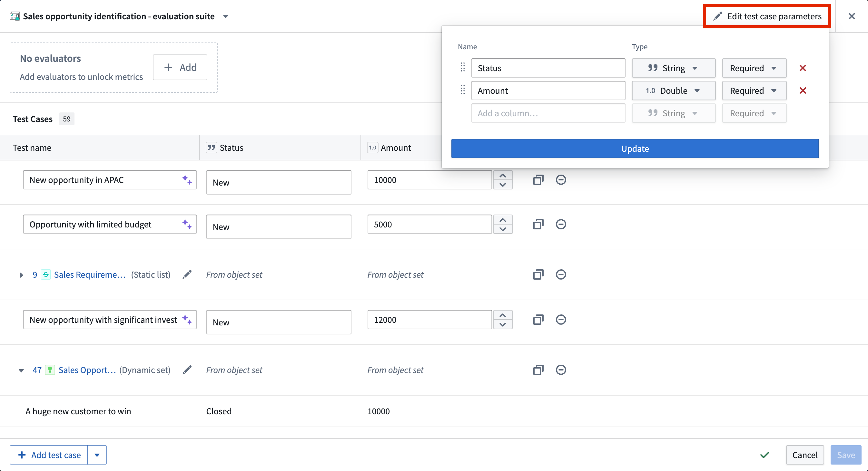Expand the 9 Sales Requirements static list

(x=21, y=275)
